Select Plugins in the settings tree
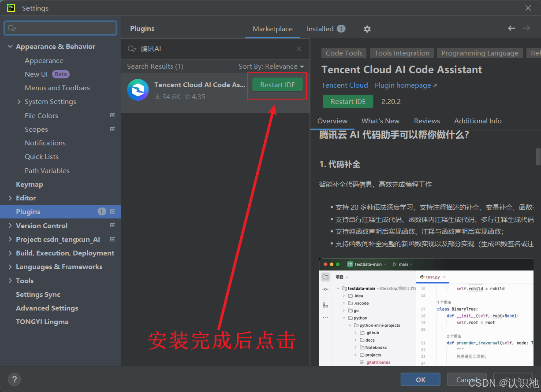The width and height of the screenshot is (541, 392). (x=60, y=211)
